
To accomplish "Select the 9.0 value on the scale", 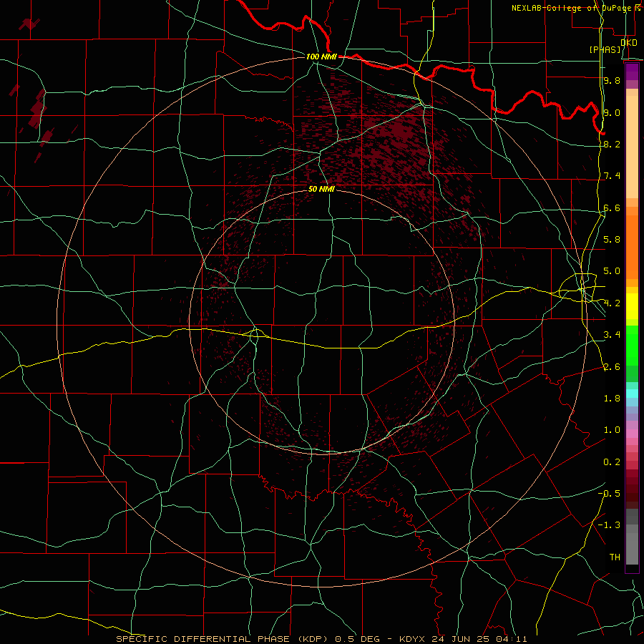I will 612,112.
